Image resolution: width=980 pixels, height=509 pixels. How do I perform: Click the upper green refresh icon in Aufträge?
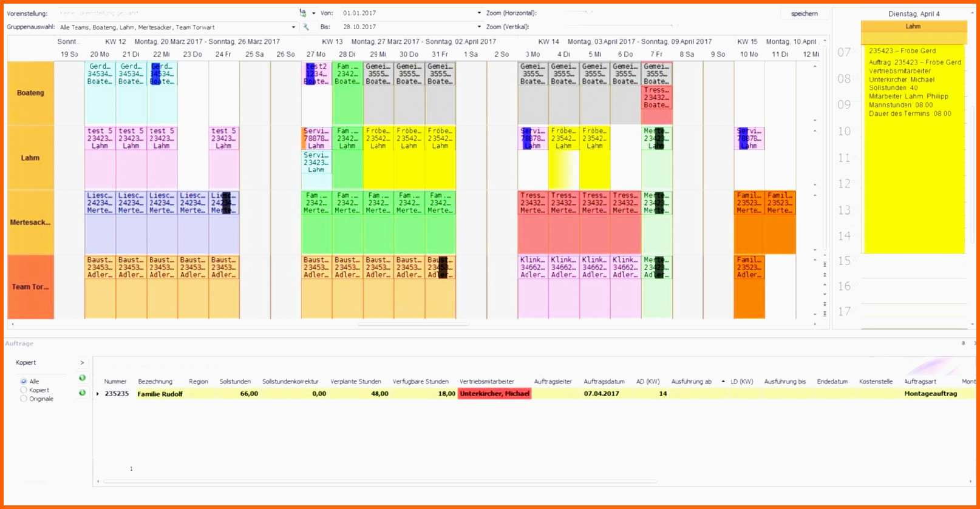[x=83, y=378]
